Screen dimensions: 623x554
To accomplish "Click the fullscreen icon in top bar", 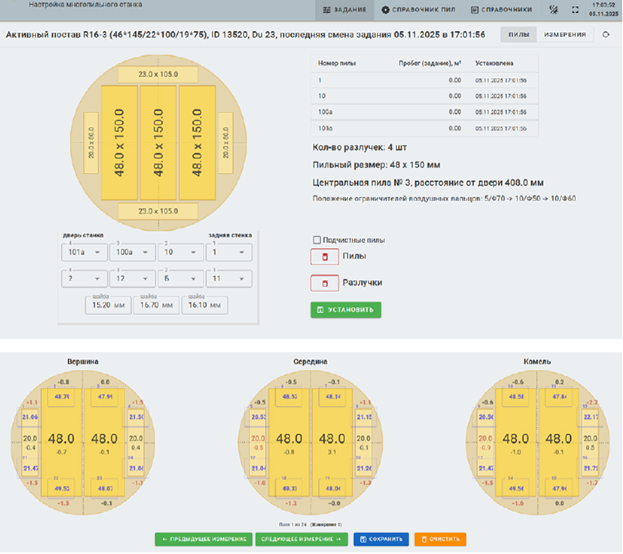I will click(575, 10).
